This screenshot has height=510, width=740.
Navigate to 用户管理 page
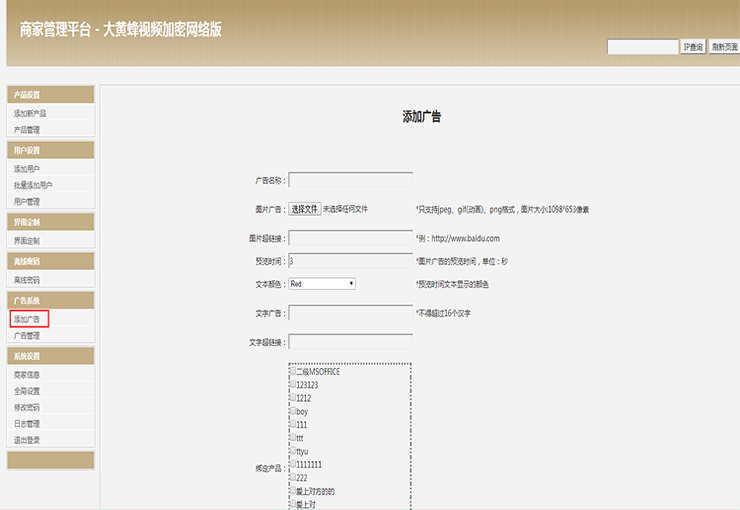click(27, 201)
